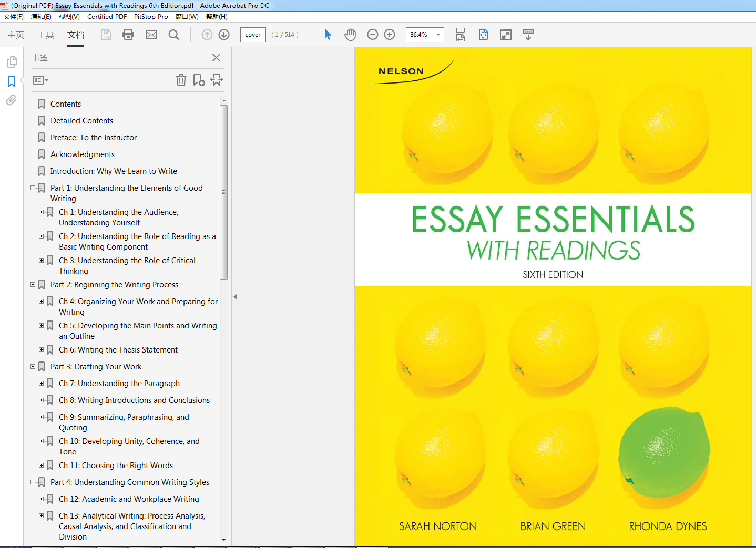Viewport: 756px width, 548px height.
Task: Open the 视图(V) menu
Action: click(x=69, y=17)
